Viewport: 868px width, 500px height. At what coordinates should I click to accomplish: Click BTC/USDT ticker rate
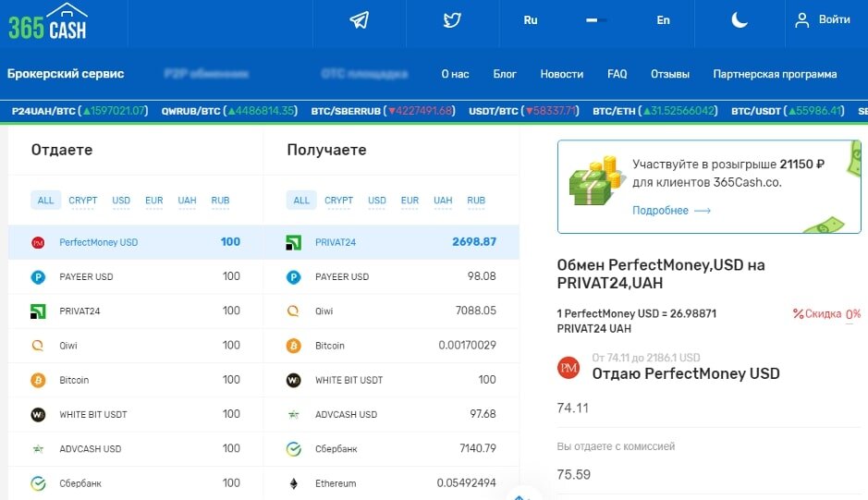coord(788,111)
